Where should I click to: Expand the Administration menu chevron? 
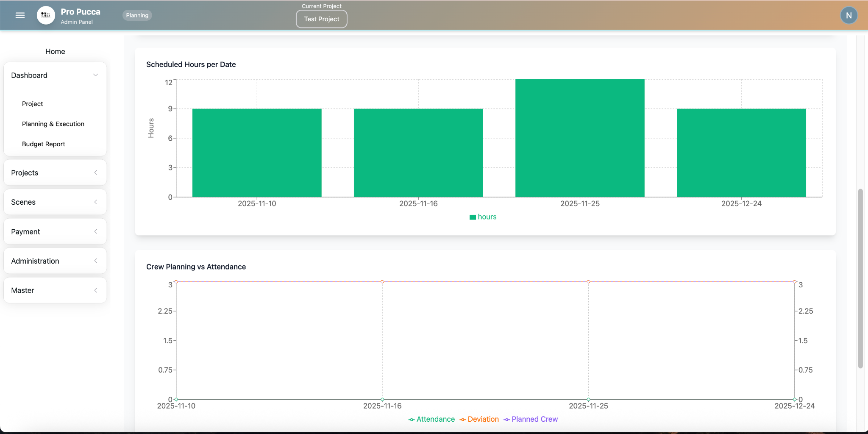coord(95,261)
